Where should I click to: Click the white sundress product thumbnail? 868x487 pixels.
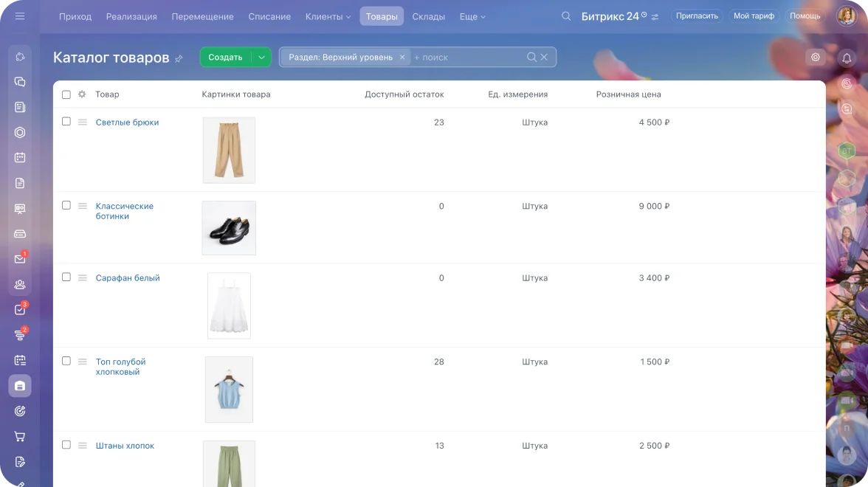click(x=229, y=305)
